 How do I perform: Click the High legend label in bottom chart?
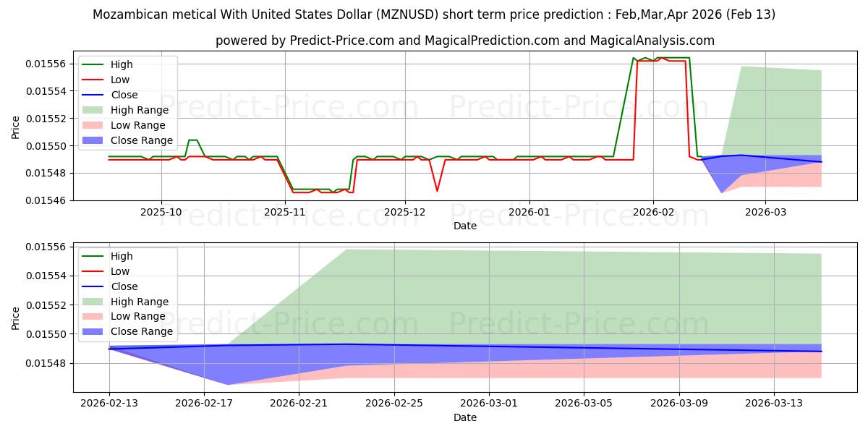[x=122, y=256]
